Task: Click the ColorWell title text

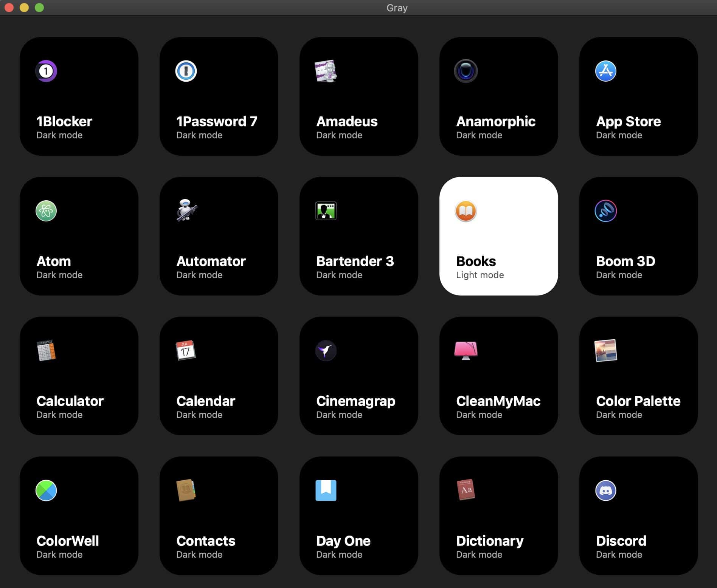Action: tap(68, 541)
